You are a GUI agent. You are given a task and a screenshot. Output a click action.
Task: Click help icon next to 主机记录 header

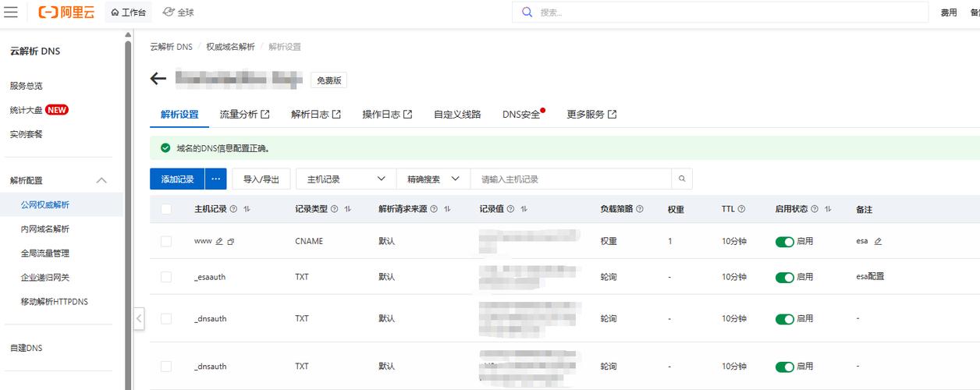(235, 209)
